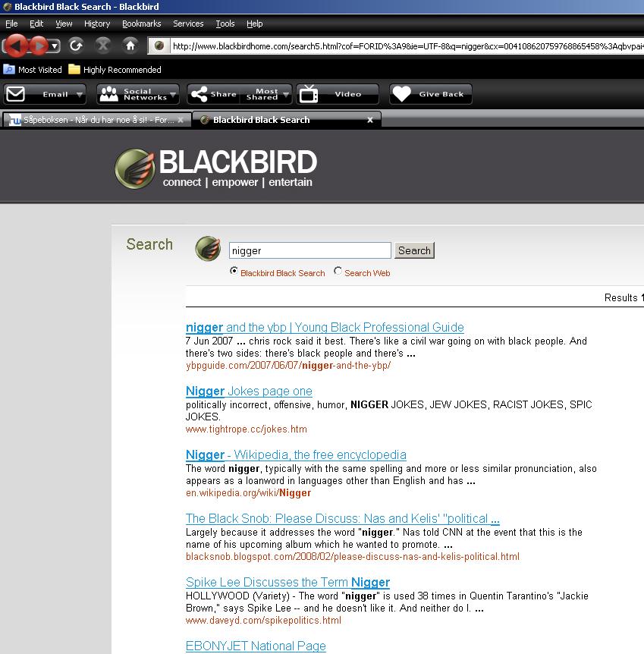Select the Blackbird Black Search radio button
644x654 pixels.
coord(234,271)
